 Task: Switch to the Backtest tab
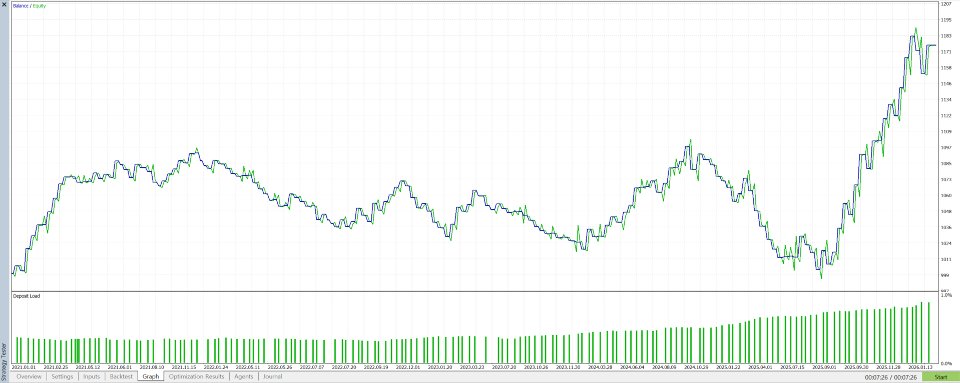[x=121, y=377]
